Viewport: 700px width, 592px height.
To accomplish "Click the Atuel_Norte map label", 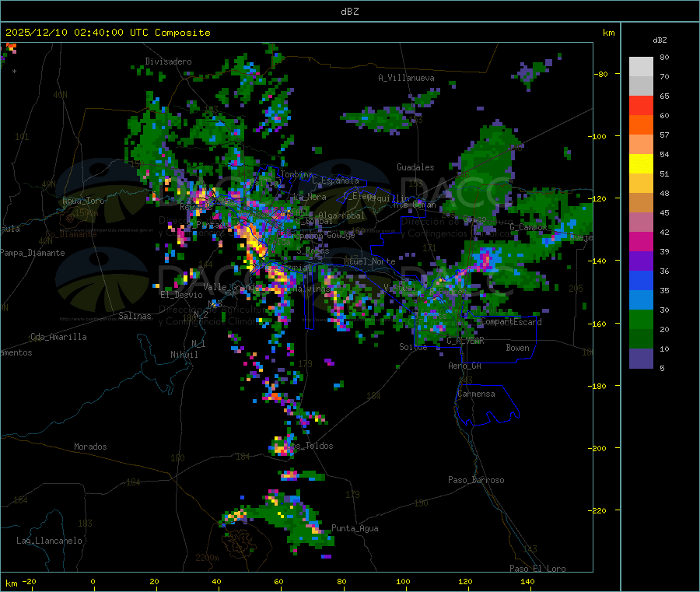I will 369,261.
